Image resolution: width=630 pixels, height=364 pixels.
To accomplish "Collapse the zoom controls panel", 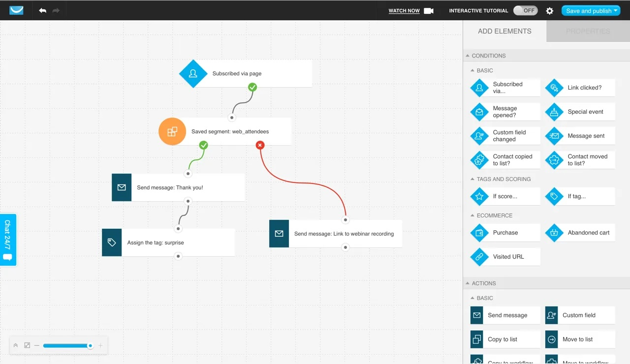I will pos(15,346).
